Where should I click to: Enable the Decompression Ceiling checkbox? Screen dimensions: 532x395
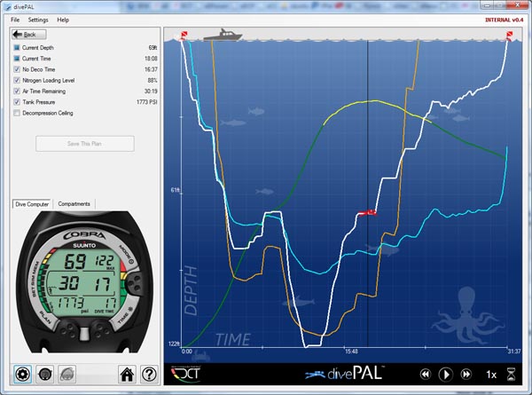click(17, 113)
